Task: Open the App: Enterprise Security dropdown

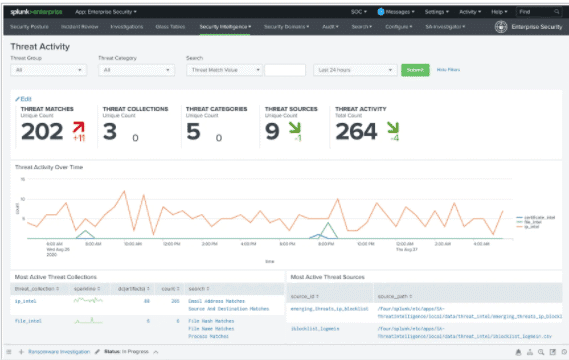Action: pos(106,12)
